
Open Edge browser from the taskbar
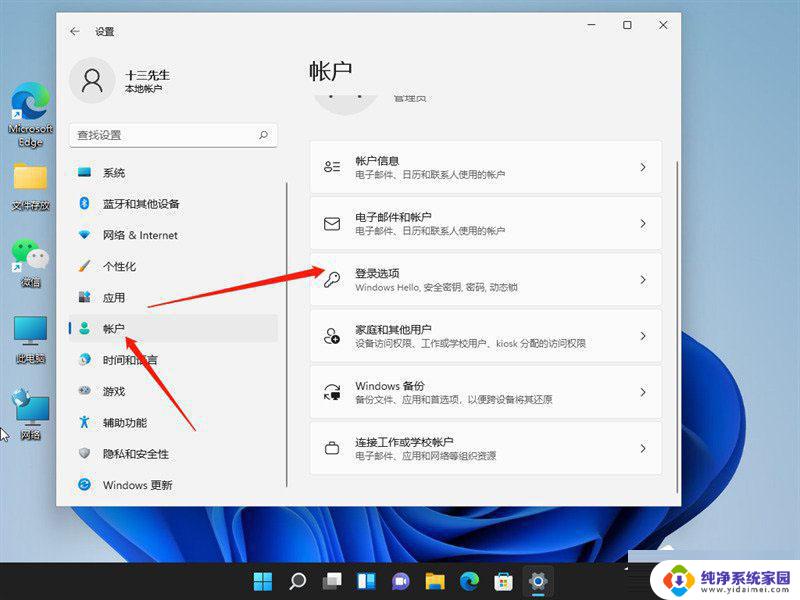point(469,581)
